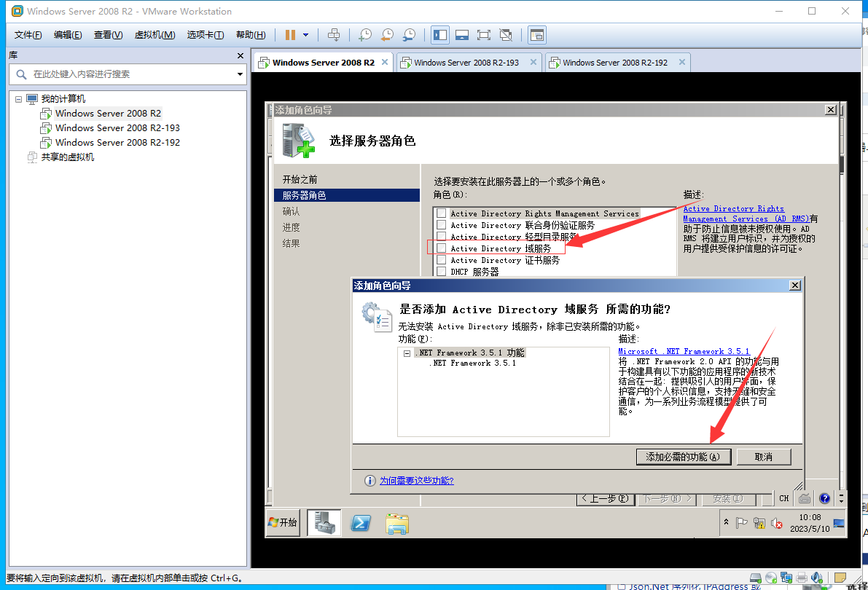This screenshot has height=590, width=868.
Task: Open the snapshot manager icon
Action: pyautogui.click(x=409, y=35)
